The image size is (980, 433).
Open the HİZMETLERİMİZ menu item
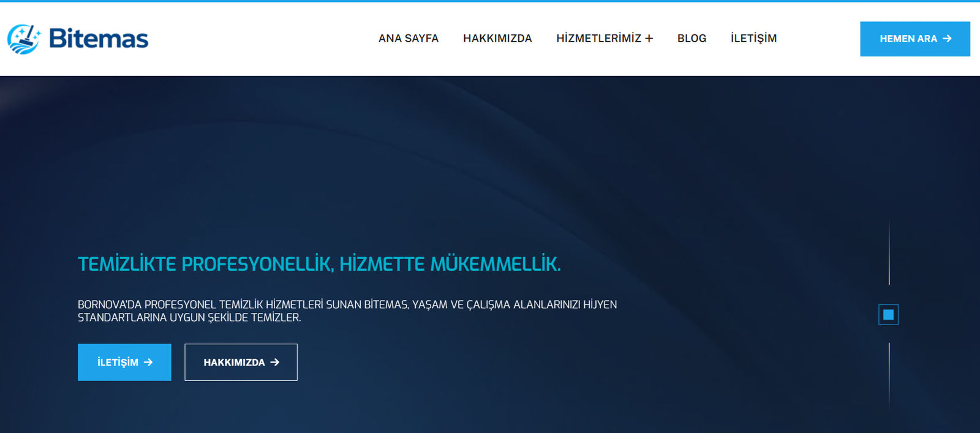point(598,39)
